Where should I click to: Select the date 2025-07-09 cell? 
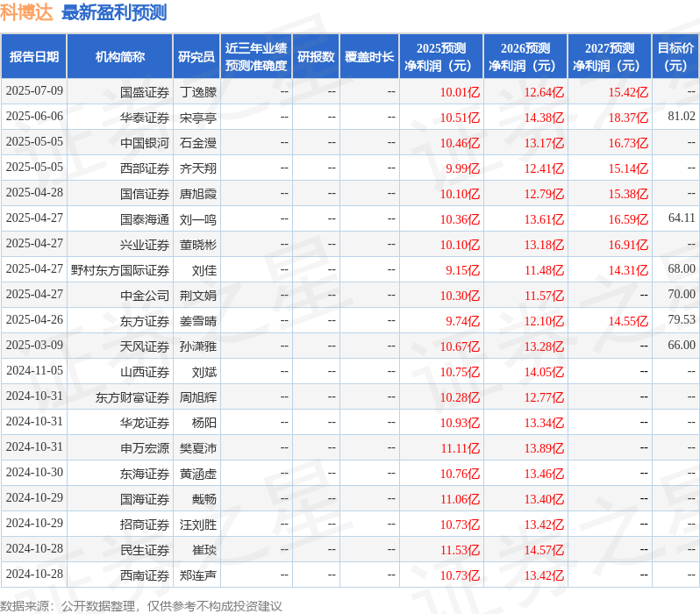34,91
